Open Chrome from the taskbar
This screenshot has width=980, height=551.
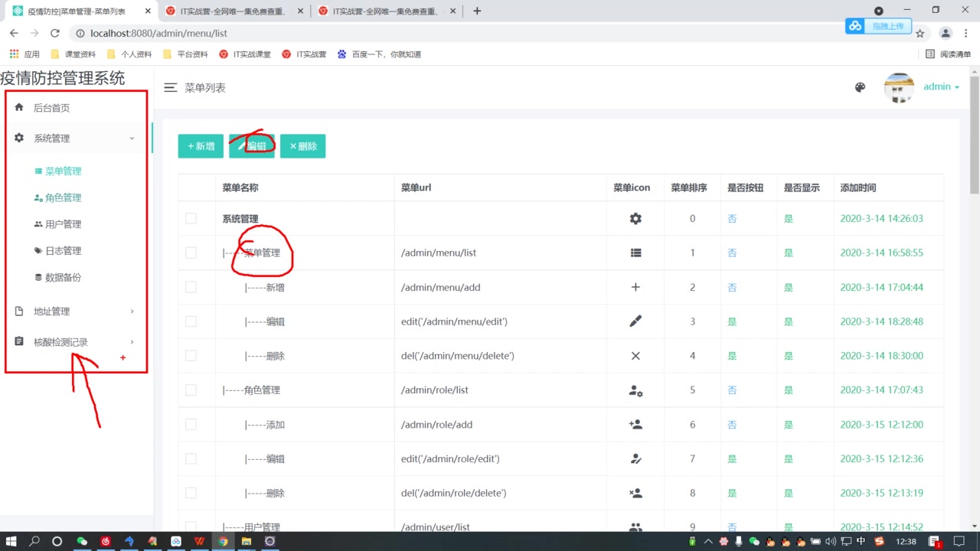pos(223,541)
